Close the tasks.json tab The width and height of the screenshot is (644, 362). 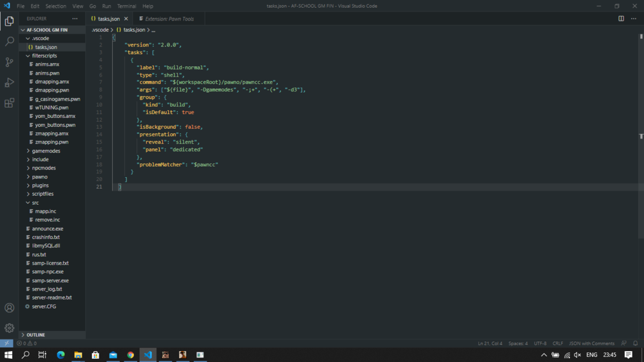126,19
